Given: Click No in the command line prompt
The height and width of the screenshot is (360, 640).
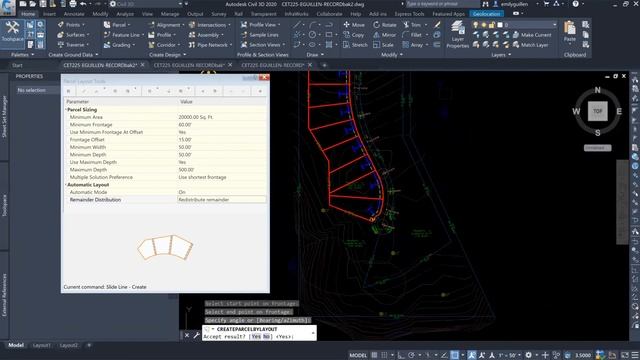Looking at the screenshot, I should point(266,337).
